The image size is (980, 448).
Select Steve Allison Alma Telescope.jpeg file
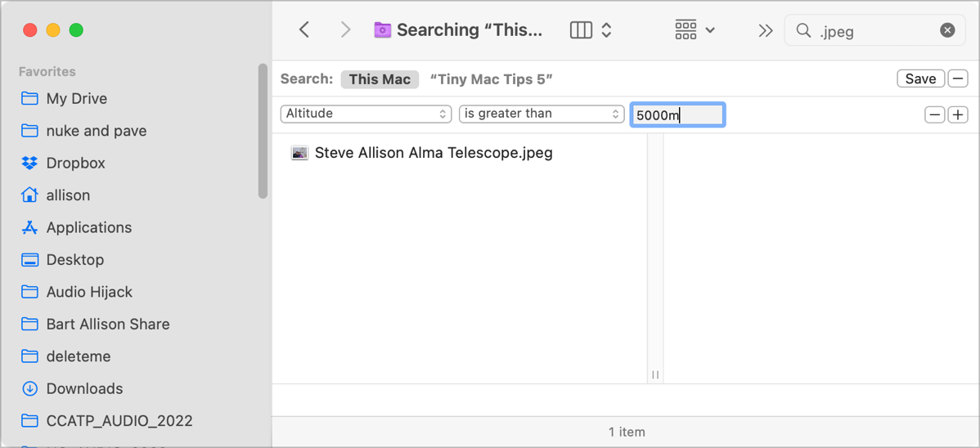coord(433,153)
